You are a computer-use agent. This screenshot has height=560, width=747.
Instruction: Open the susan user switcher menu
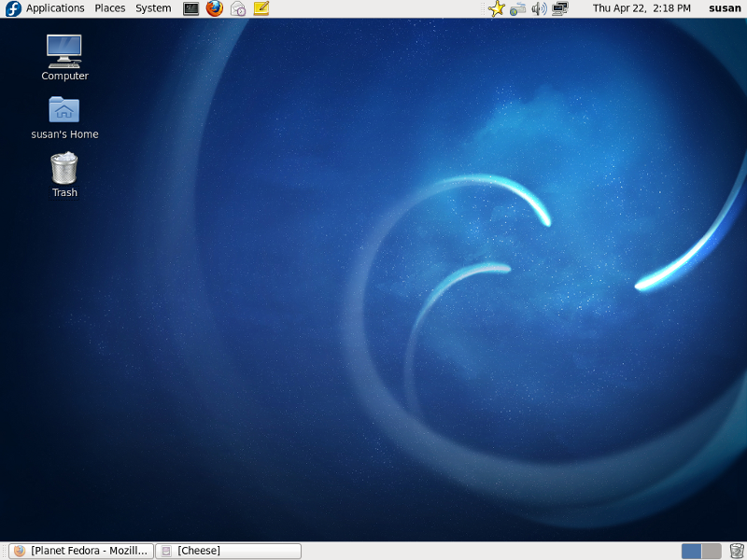click(725, 8)
